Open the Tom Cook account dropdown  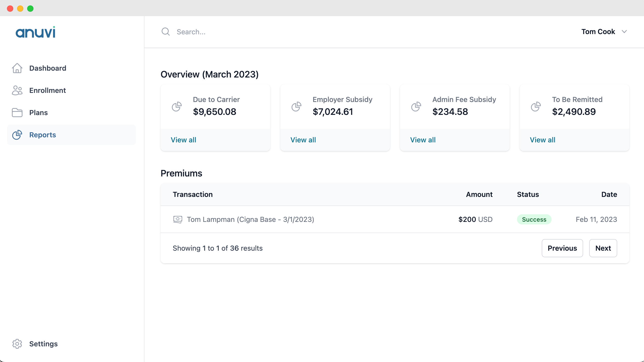598,32
